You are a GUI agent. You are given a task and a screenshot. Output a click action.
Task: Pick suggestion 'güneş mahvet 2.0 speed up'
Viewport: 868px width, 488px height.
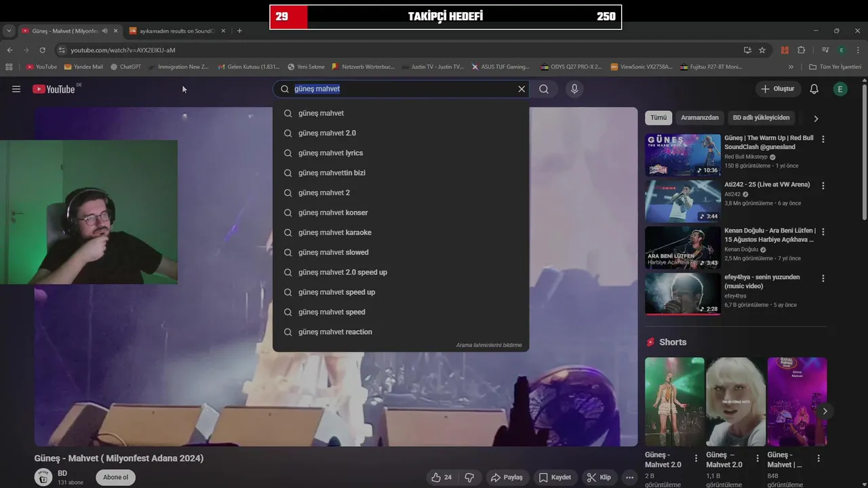(x=401, y=272)
